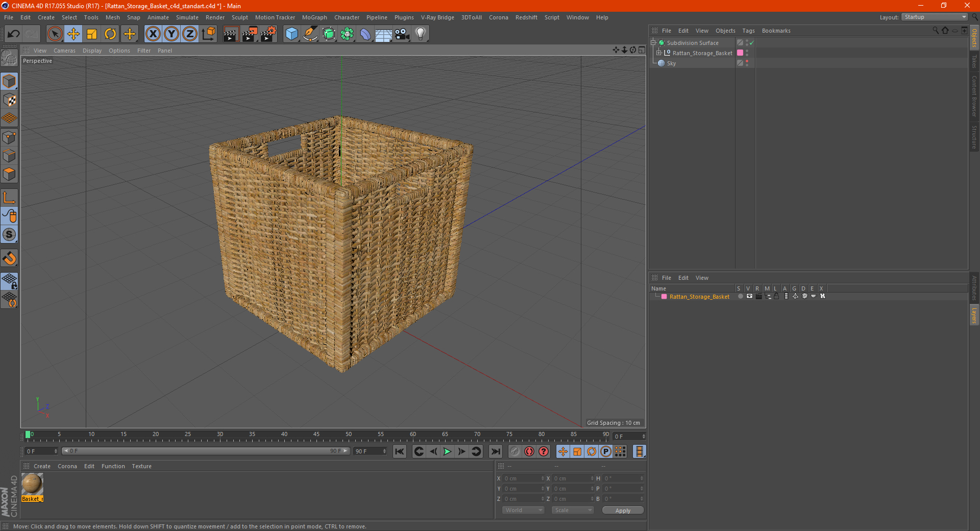Toggle Rattan_Storage_Basket layer solo dot
This screenshot has width=980, height=531.
coord(740,296)
